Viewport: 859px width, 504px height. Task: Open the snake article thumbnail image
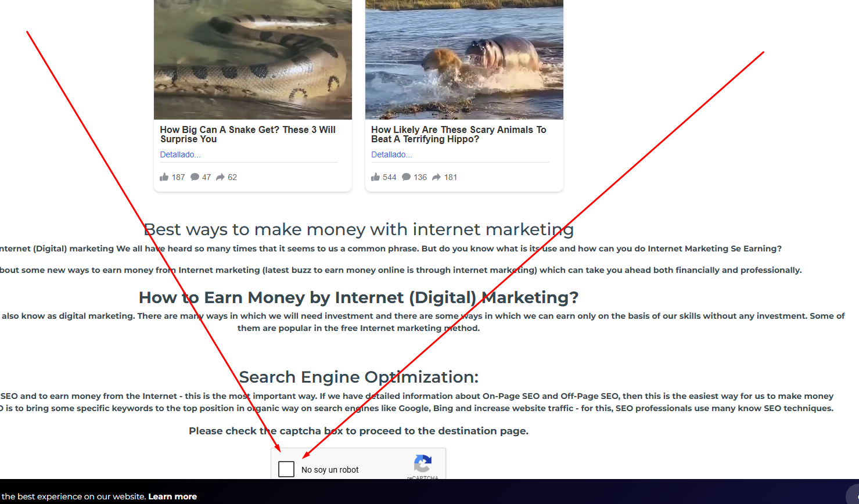tap(253, 60)
